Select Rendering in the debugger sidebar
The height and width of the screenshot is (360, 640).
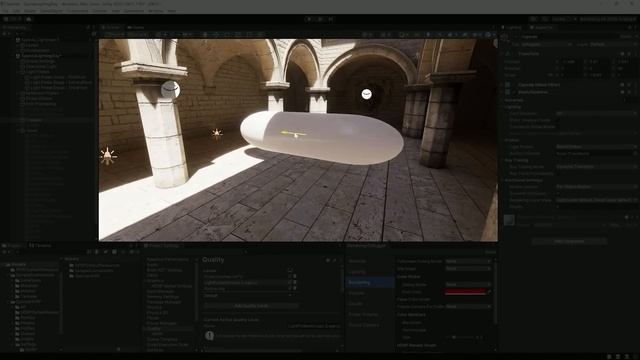pyautogui.click(x=370, y=282)
